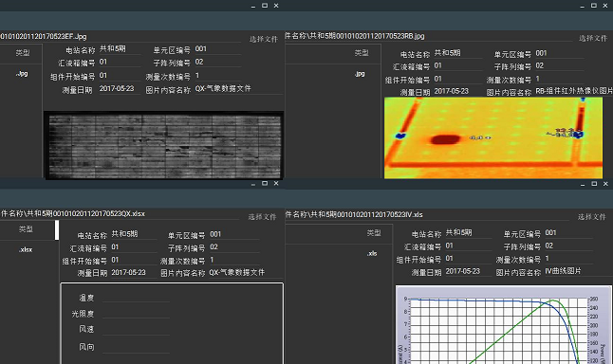
Task: Edit 子阵列编号 02 in the IV.xls window
Action: pyautogui.click(x=568, y=246)
